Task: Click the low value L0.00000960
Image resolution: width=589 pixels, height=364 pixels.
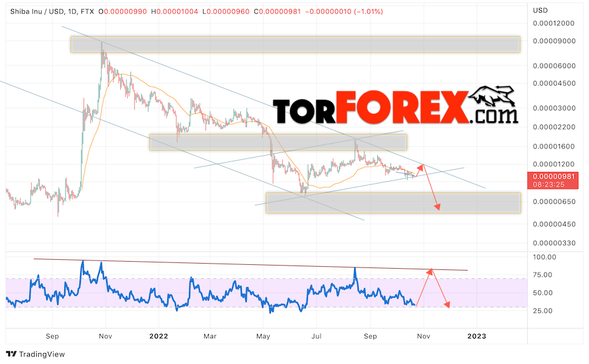Action: (x=226, y=11)
